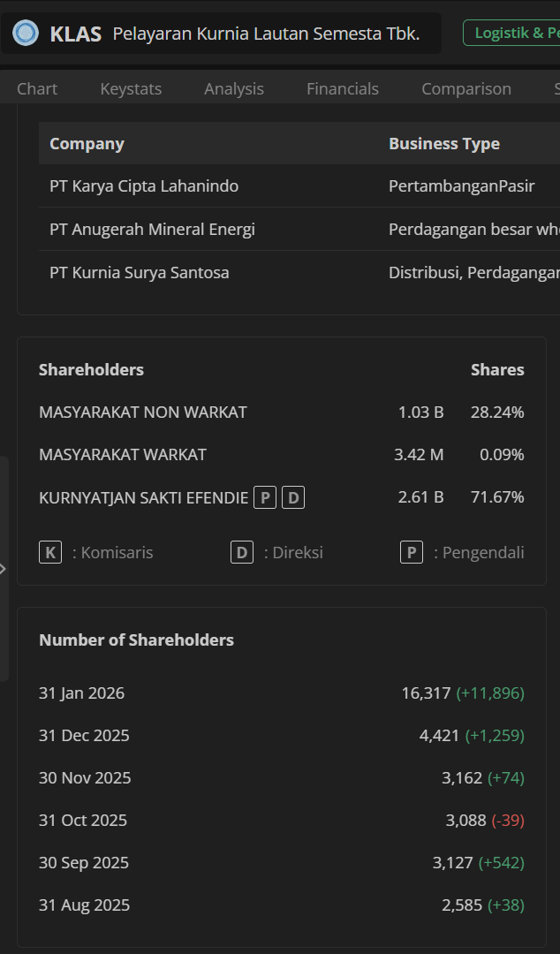Open PT Anugerah Mineral Energi details
The height and width of the screenshot is (954, 560).
pos(152,228)
